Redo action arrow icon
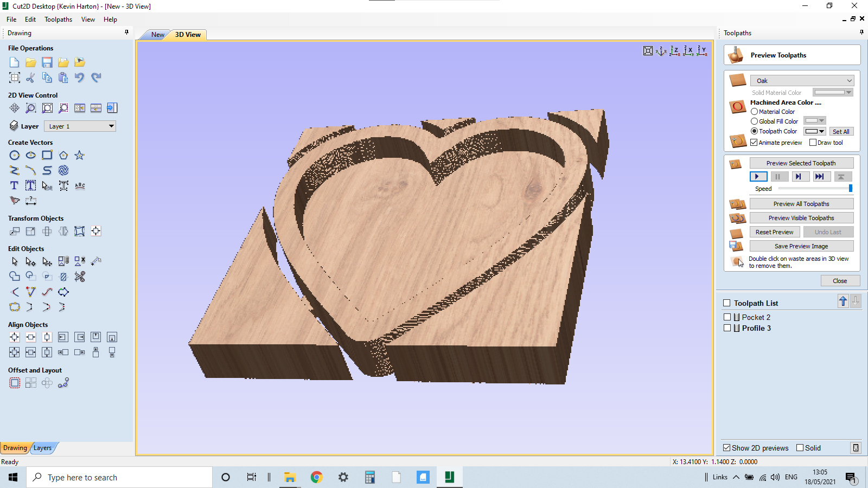Screen dimensions: 868x488 pos(96,78)
